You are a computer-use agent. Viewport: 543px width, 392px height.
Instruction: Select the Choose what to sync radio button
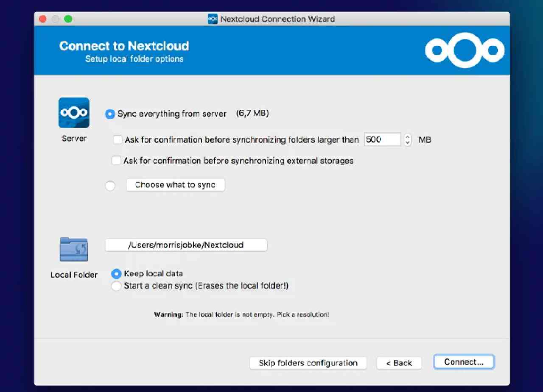(110, 186)
